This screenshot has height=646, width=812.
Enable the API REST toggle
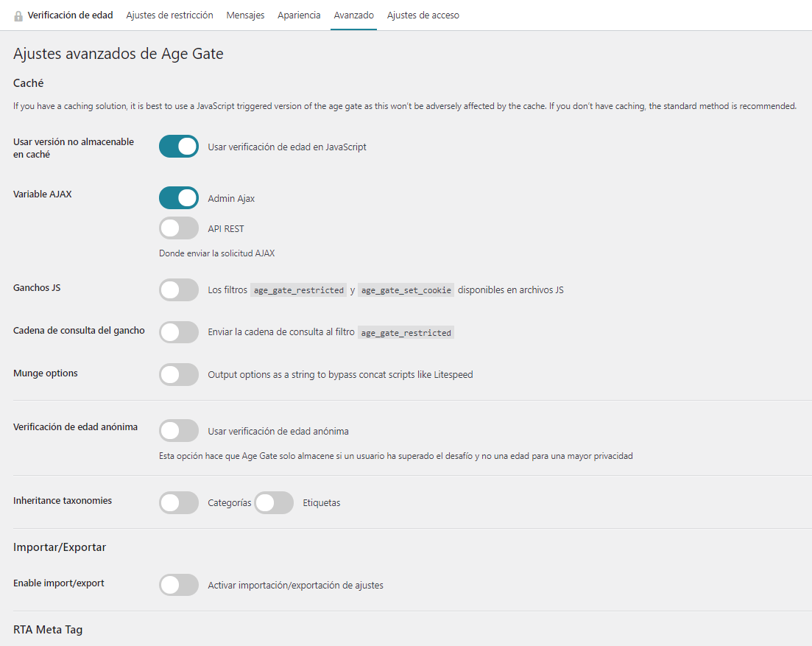(x=179, y=228)
